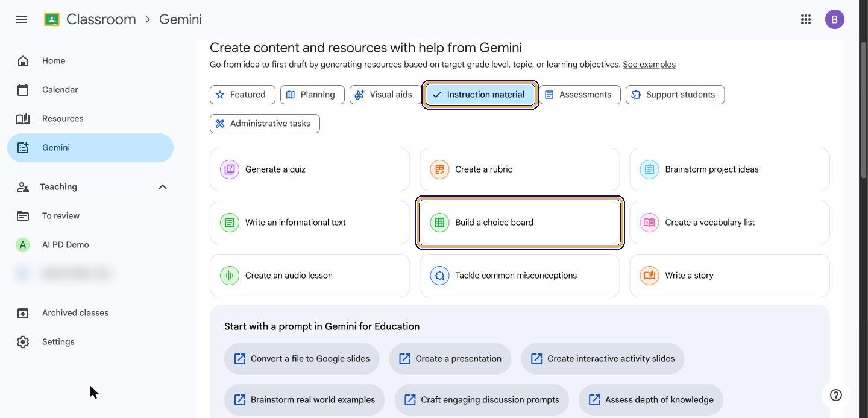Screen dimensions: 868x418
Task: Click the Write an informational text icon
Action: [x=230, y=223]
